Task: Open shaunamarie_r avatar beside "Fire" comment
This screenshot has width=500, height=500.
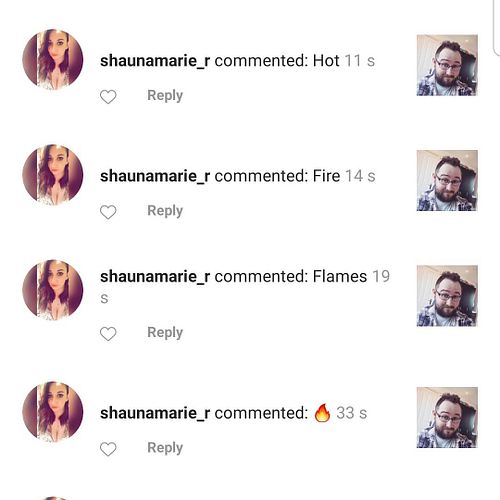Action: click(x=53, y=175)
